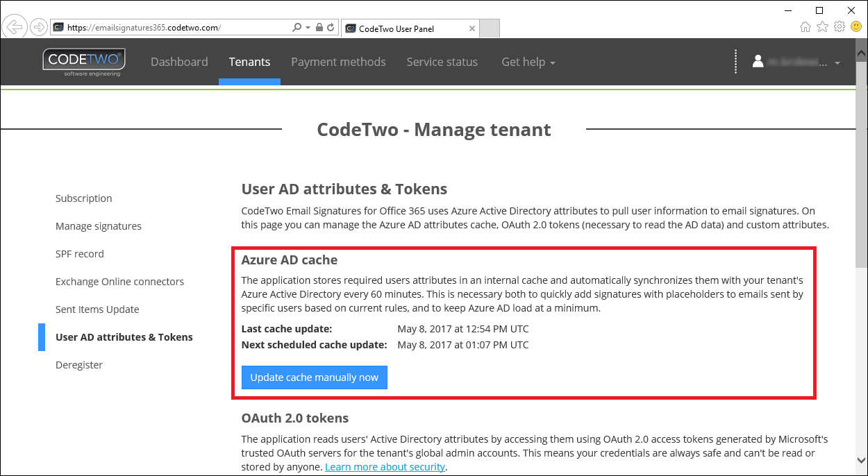Click the CodeTwo logo in the header
Viewport: 868px width, 476px height.
83,62
